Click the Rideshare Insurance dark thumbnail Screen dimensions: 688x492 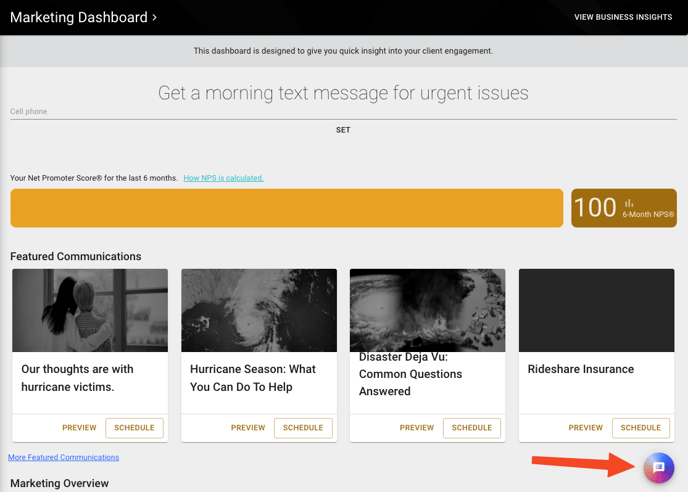596,310
